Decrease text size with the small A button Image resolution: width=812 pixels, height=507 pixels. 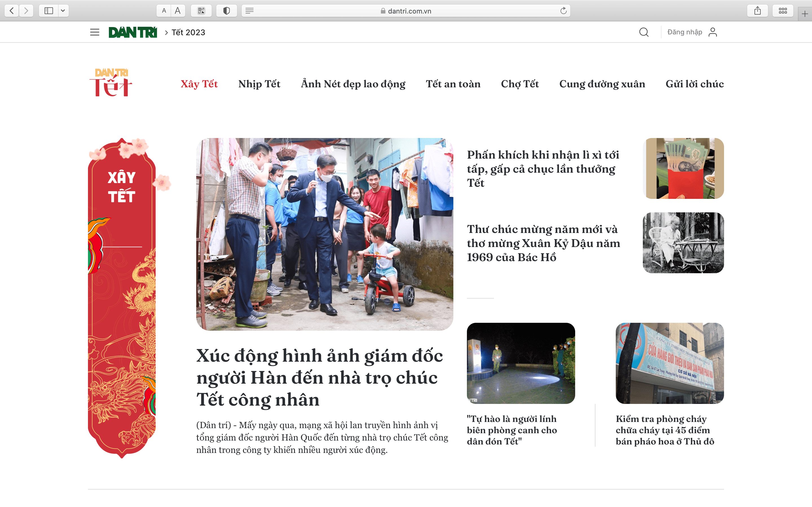tap(164, 11)
